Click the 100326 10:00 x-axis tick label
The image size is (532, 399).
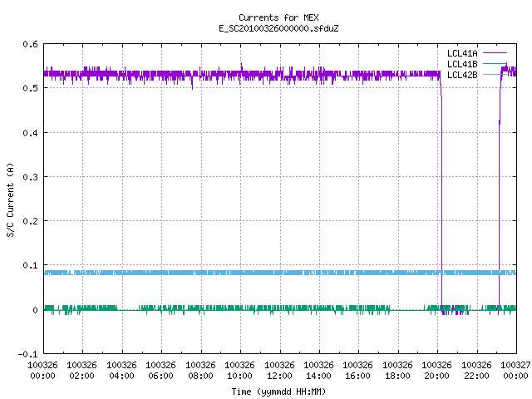239,371
